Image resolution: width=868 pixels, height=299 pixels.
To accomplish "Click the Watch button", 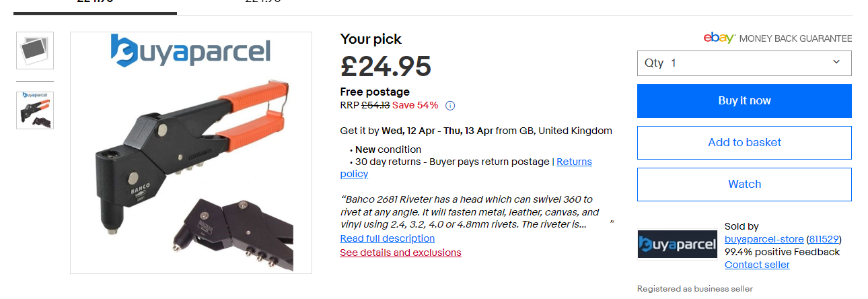I will pos(744,185).
